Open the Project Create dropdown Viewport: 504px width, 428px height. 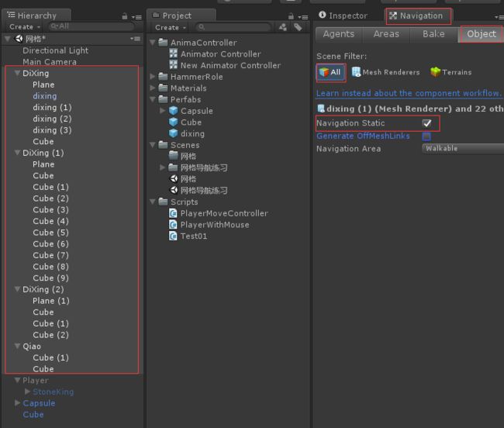click(171, 28)
